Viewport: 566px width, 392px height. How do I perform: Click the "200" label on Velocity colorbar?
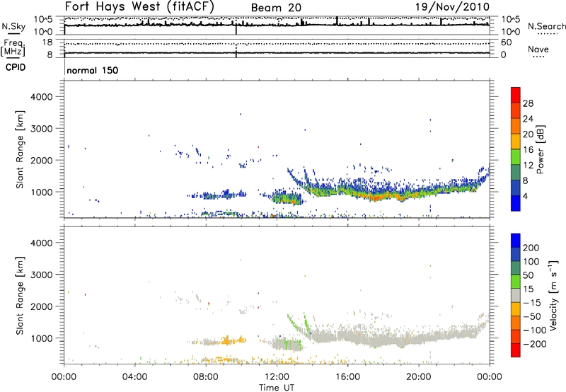point(531,248)
